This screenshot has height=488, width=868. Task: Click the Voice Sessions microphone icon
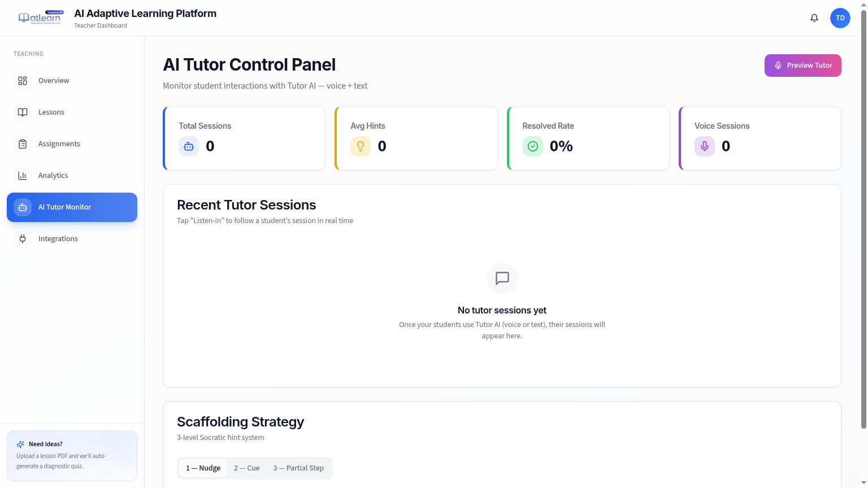pos(705,146)
